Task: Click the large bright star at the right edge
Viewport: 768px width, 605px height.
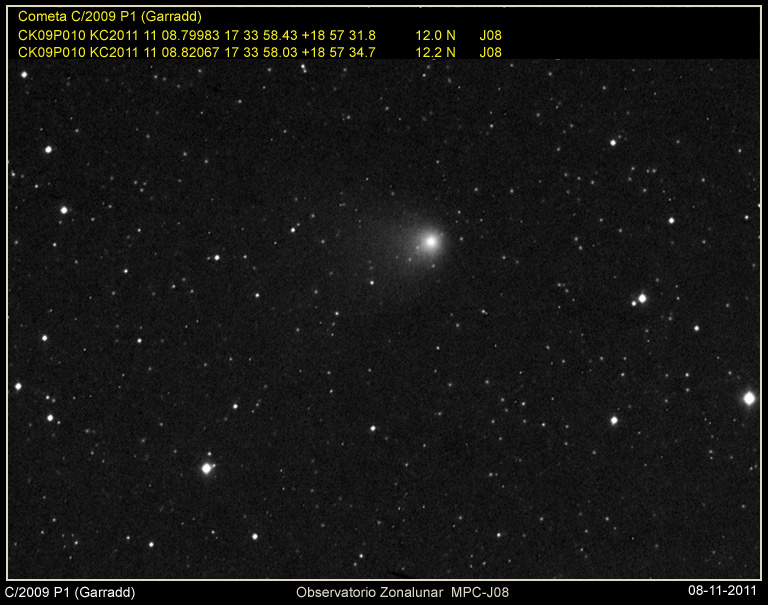Action: [749, 398]
